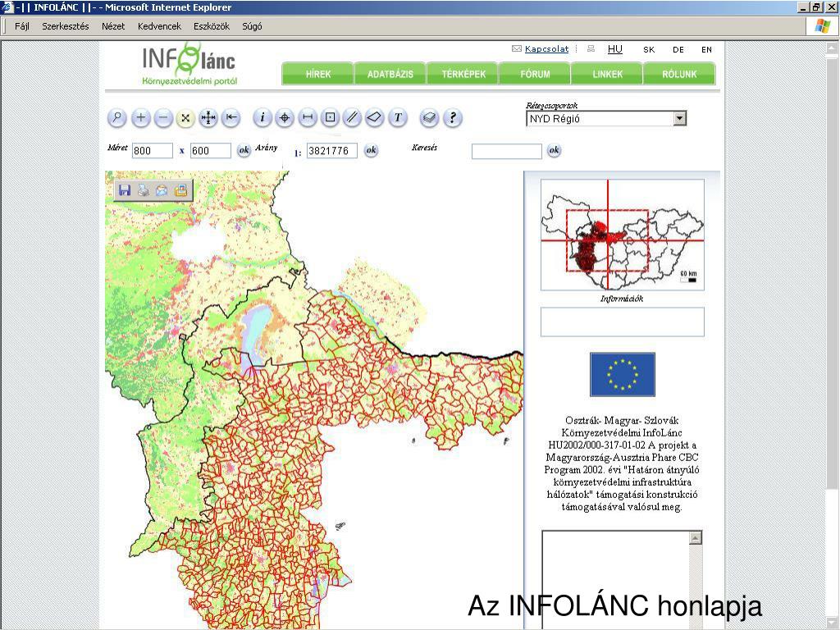This screenshot has width=840, height=630.
Task: Open the LINKEK tab
Action: 608,74
